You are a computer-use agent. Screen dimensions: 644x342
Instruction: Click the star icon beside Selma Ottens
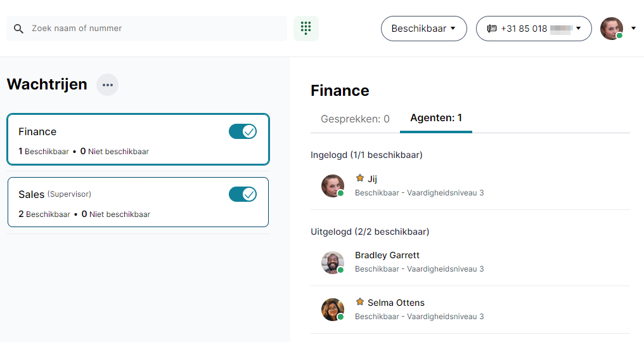point(360,302)
